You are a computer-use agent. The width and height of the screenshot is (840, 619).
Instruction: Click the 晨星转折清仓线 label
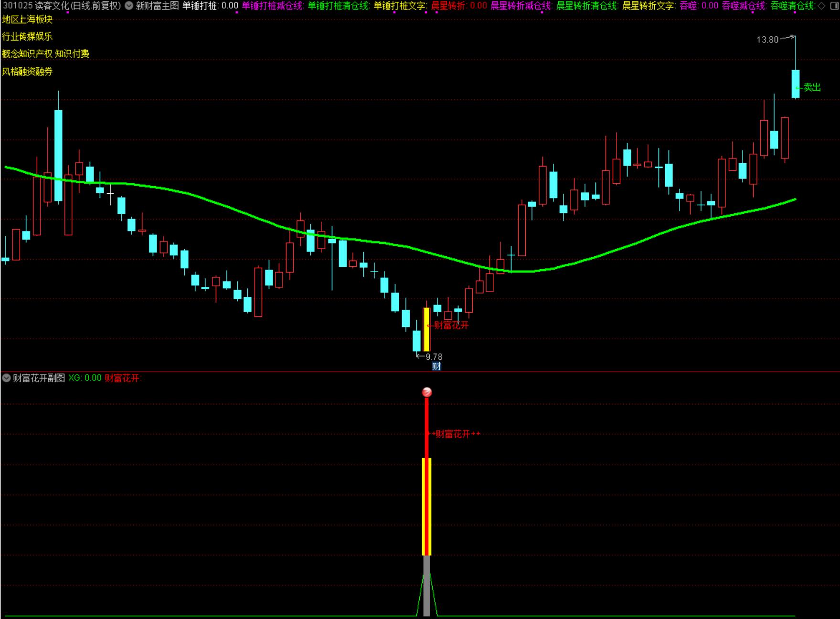click(x=587, y=6)
